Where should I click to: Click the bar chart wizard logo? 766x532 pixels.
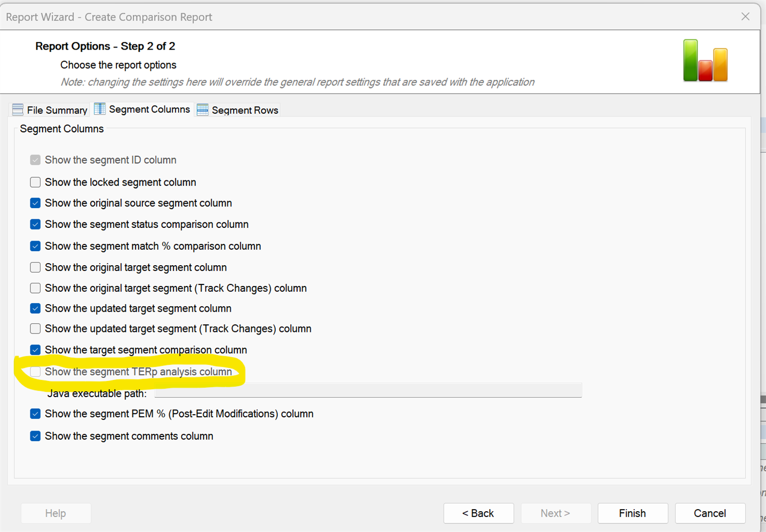pyautogui.click(x=705, y=60)
